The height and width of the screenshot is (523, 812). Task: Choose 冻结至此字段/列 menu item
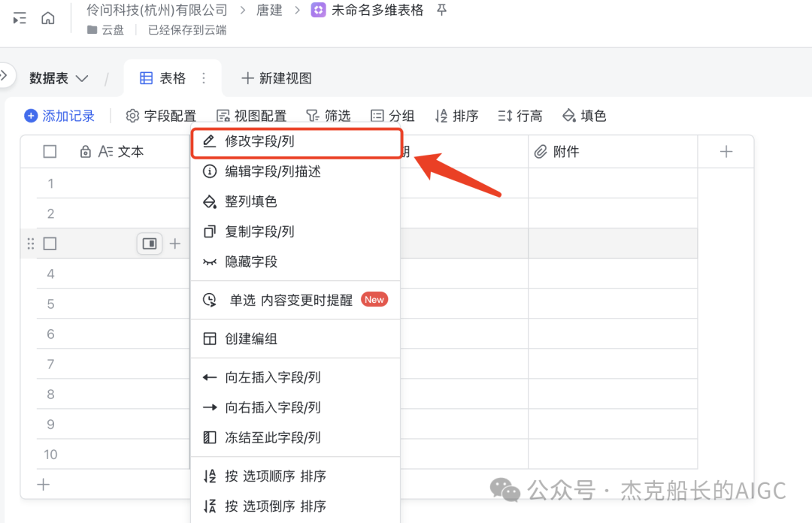(x=296, y=437)
